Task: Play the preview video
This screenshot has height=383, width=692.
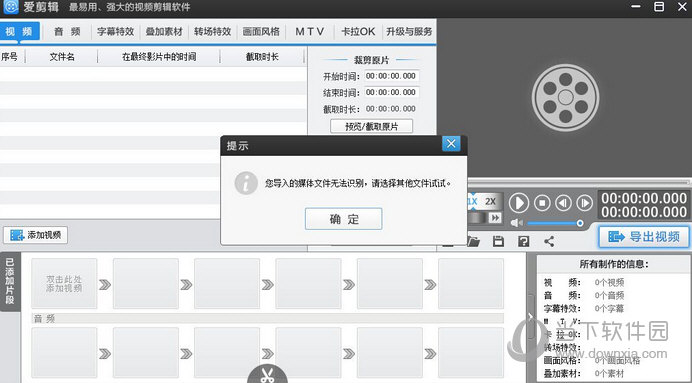Action: pyautogui.click(x=519, y=203)
